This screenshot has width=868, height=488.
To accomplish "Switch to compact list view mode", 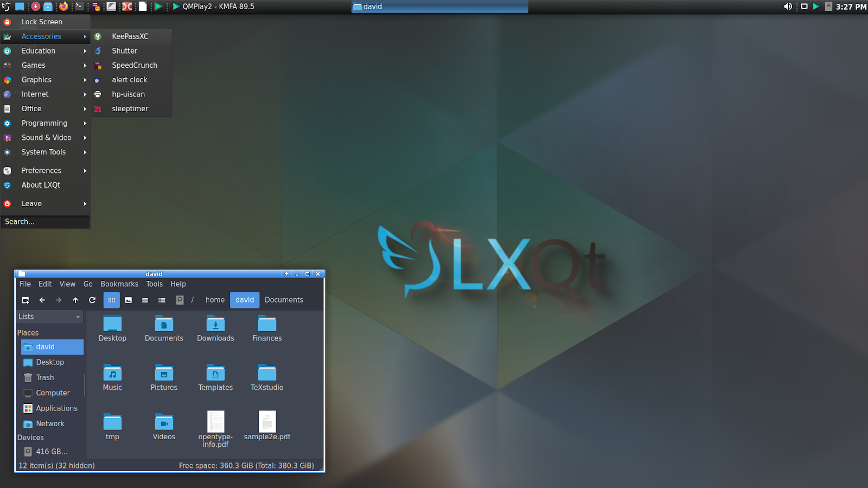I will coord(145,300).
